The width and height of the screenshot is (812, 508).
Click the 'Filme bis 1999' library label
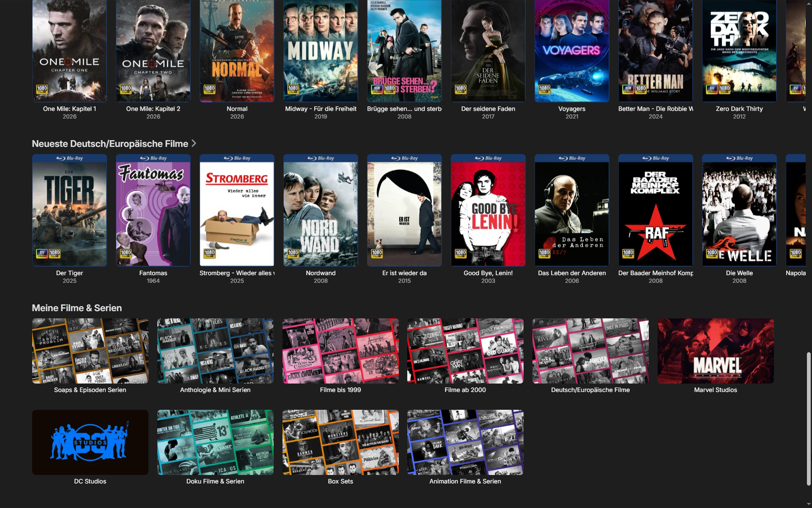(340, 390)
